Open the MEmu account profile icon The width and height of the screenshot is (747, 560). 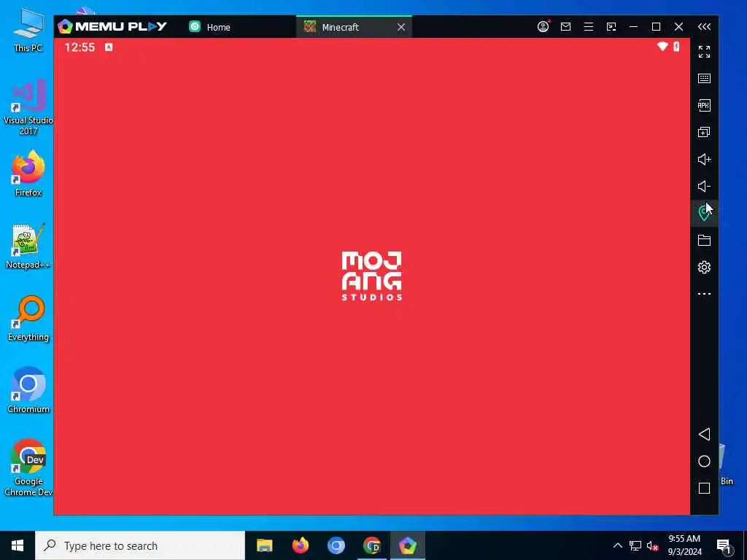click(543, 27)
